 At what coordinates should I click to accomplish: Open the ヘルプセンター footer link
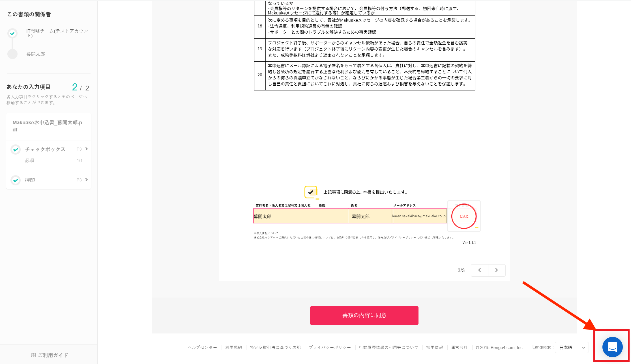202,347
